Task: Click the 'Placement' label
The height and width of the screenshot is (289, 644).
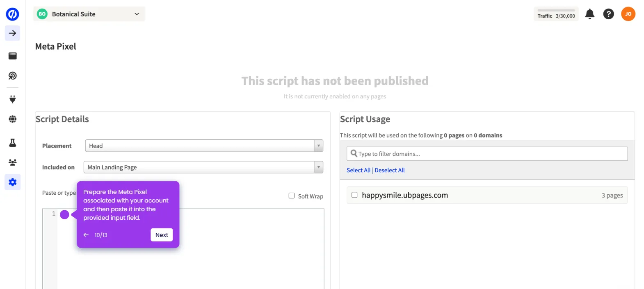Action: pos(57,146)
